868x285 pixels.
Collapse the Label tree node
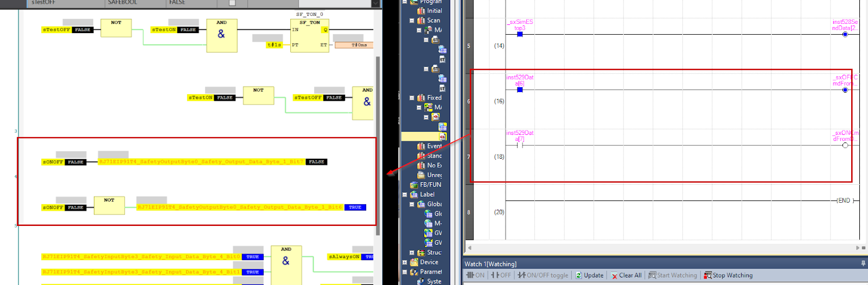click(405, 195)
